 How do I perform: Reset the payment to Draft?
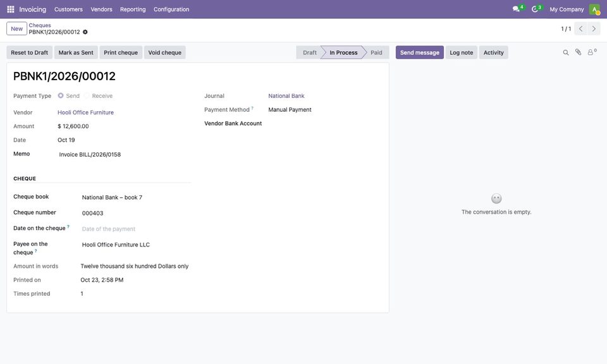(30, 52)
